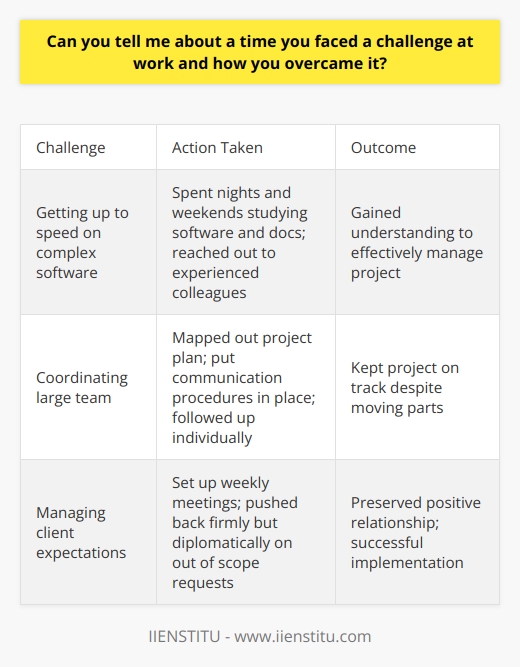Click the cell 'Spent nights and weekends studying'

[246, 242]
